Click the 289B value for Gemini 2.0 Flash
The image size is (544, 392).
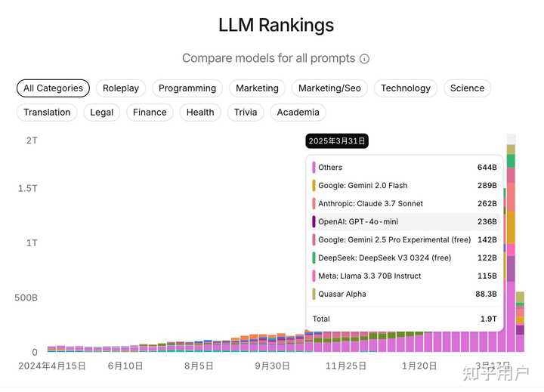[x=487, y=185]
